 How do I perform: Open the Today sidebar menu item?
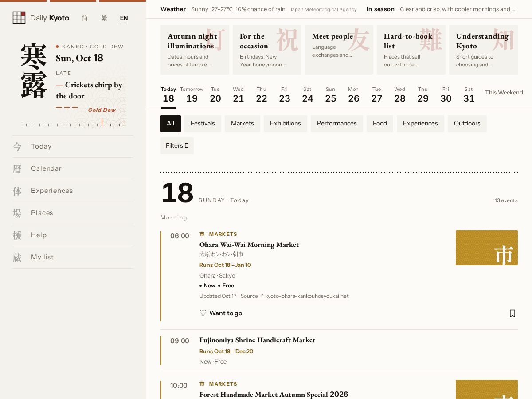73,146
